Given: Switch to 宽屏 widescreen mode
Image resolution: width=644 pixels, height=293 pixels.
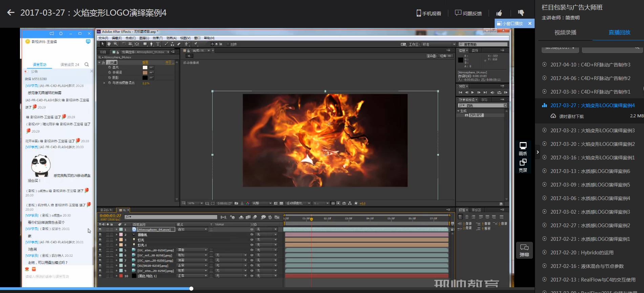Looking at the screenshot, I should 523,165.
